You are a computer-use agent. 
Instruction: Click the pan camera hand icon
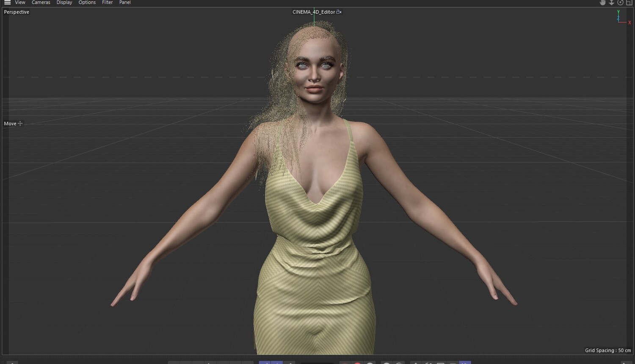point(602,3)
